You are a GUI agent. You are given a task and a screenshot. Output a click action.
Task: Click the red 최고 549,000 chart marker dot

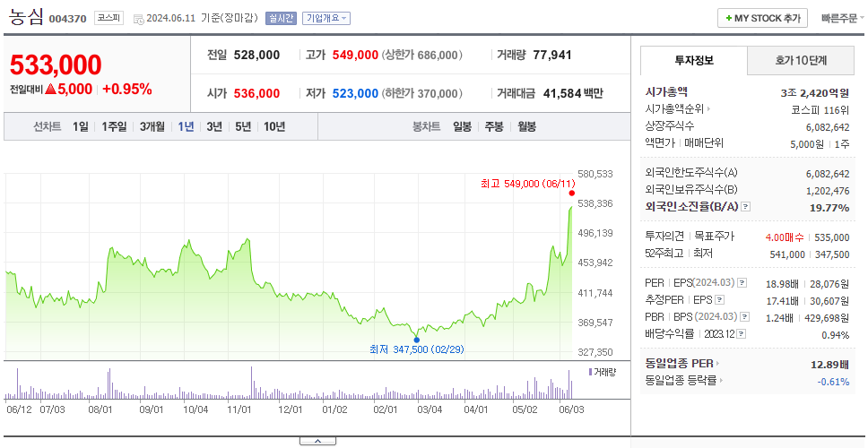coord(572,193)
